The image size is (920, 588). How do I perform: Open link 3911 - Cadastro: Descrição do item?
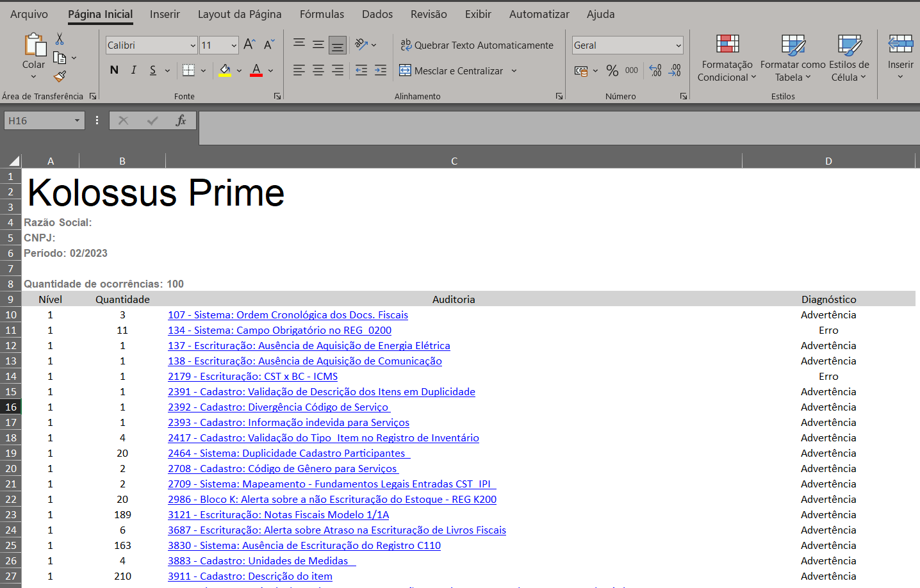pos(250,576)
